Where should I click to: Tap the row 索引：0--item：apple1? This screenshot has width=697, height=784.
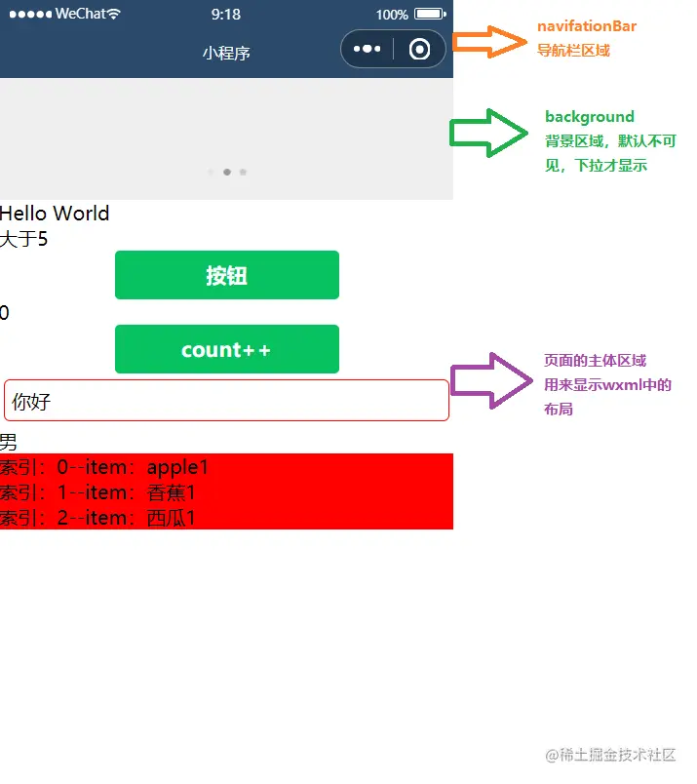226,466
